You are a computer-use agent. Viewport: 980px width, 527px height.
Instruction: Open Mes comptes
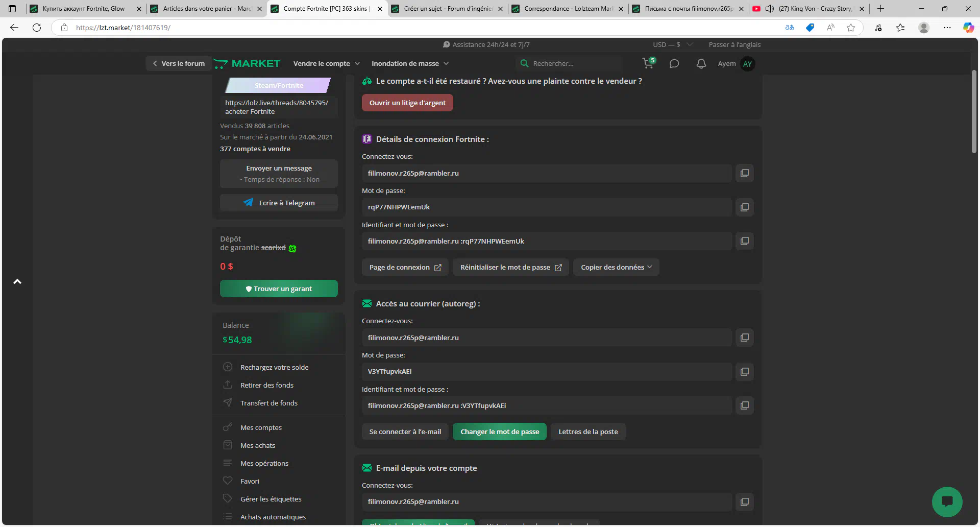[261, 427]
